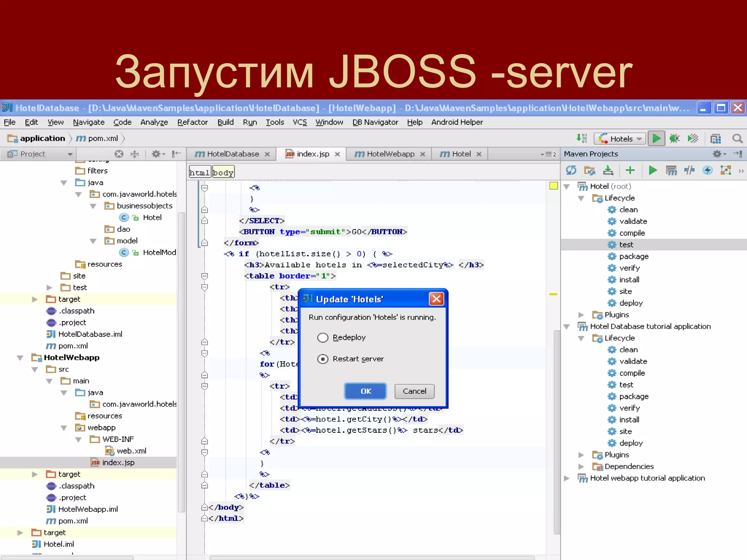The height and width of the screenshot is (560, 747).
Task: Reimport all Maven projects refresh icon
Action: point(571,170)
